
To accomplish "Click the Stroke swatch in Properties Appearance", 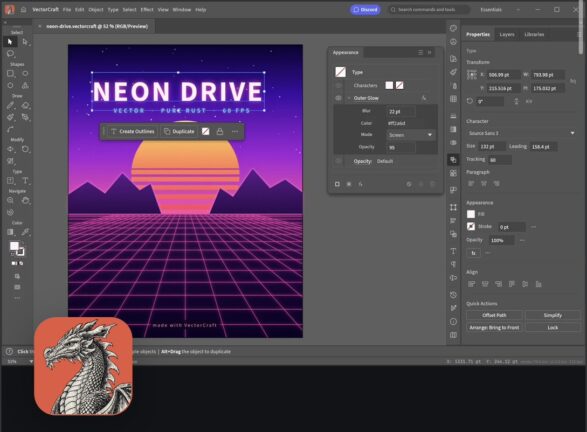I will 471,226.
